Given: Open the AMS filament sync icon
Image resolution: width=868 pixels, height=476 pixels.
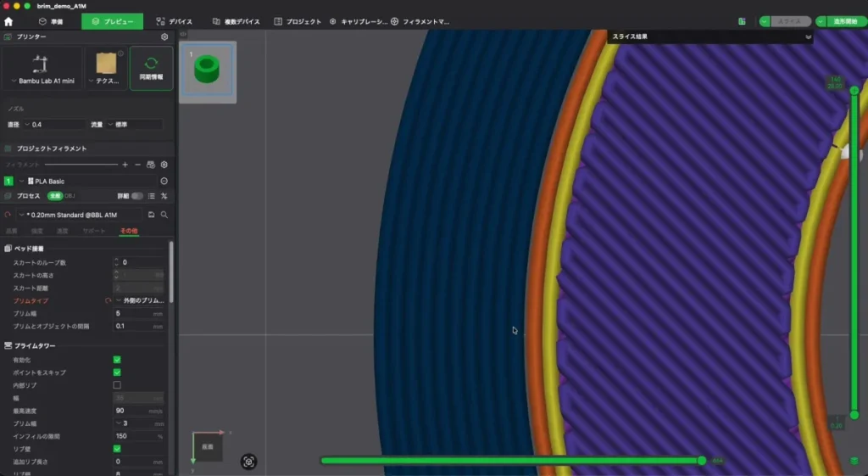Looking at the screenshot, I should [151, 165].
